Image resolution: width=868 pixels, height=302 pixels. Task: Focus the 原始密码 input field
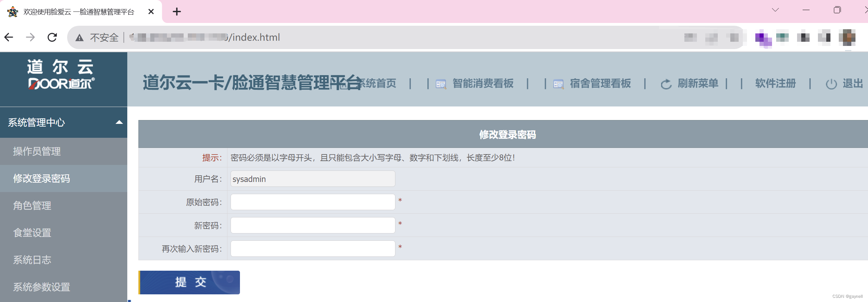313,202
